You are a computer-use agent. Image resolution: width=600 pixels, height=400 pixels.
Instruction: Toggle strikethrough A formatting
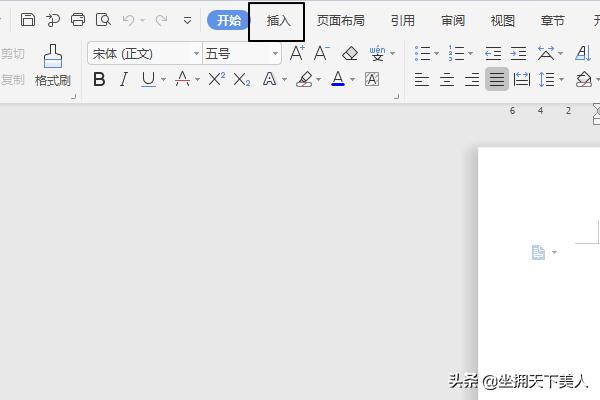pos(182,79)
